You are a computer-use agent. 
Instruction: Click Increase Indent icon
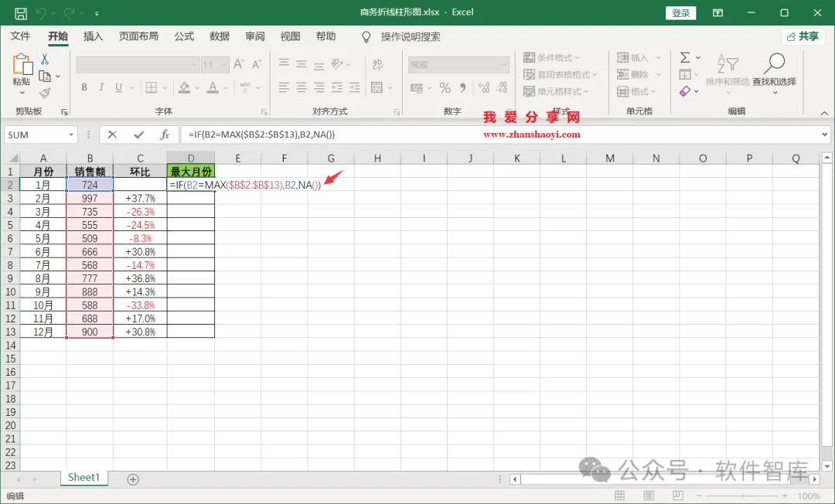coord(354,87)
